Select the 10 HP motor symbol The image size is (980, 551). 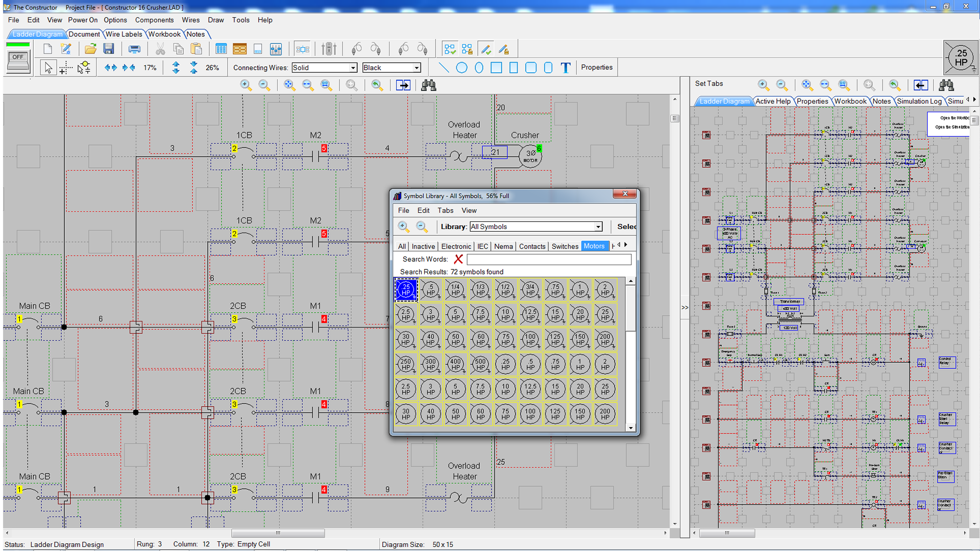(505, 315)
